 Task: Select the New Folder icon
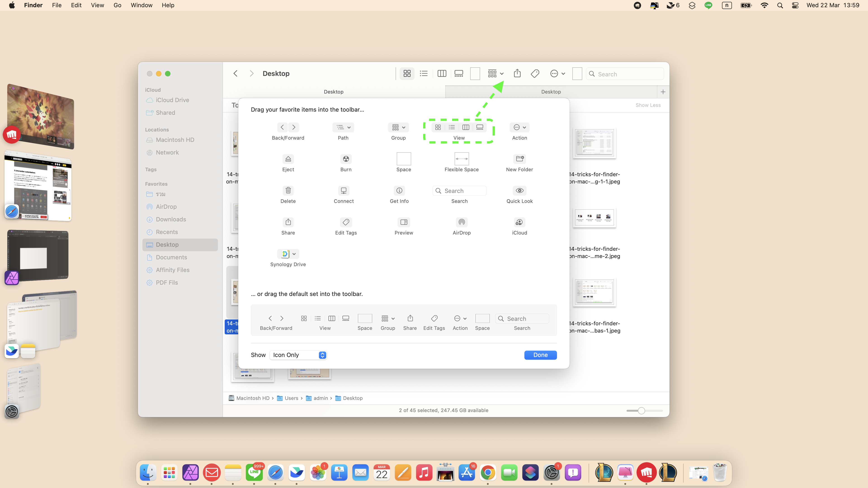pos(519,159)
